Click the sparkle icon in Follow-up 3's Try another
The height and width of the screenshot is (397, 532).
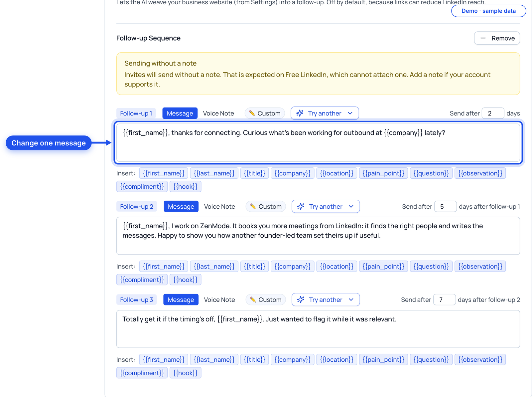click(x=301, y=299)
